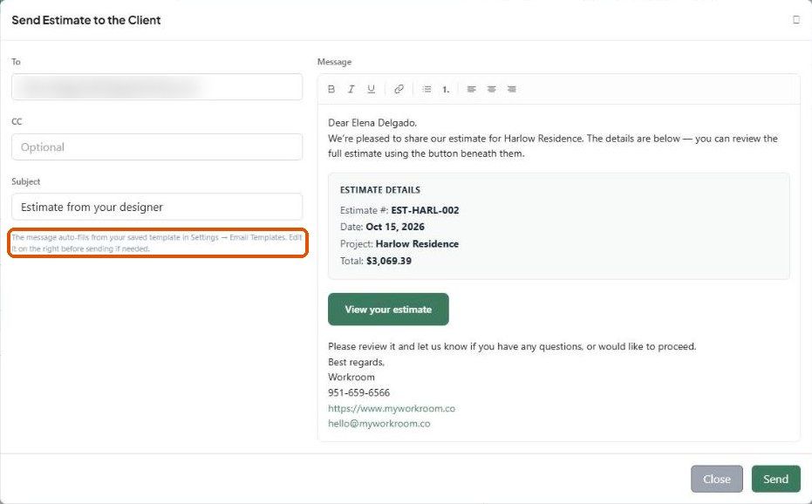The height and width of the screenshot is (504, 812).
Task: Click the Message label
Action: [x=334, y=62]
